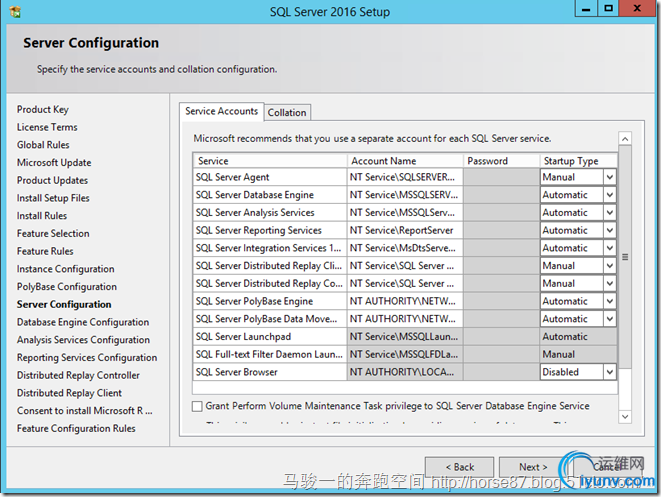Open Startup Type dropdown for SQL Server Agent
Screen dimensions: 661x497
click(x=610, y=177)
